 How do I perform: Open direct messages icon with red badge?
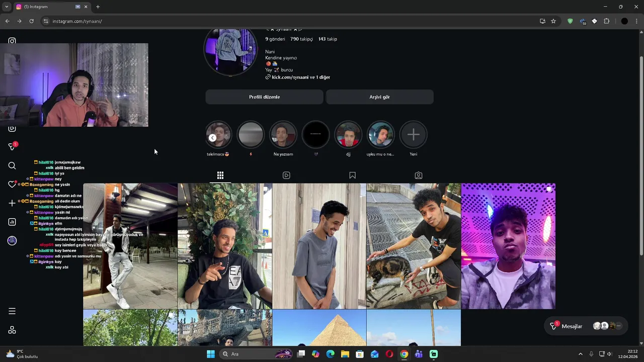click(13, 146)
